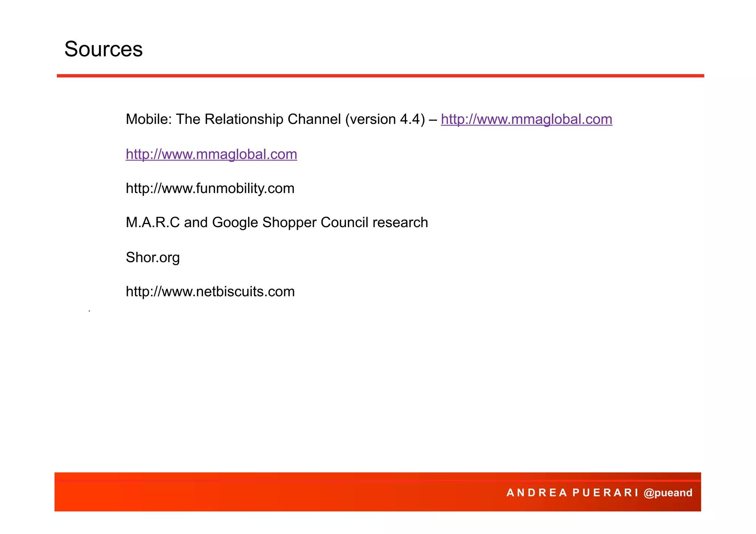Click the Shor.org source line

(x=153, y=257)
